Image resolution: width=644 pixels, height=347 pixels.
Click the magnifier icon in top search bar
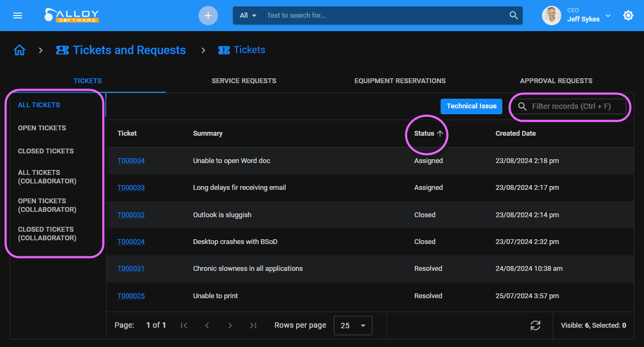point(514,15)
